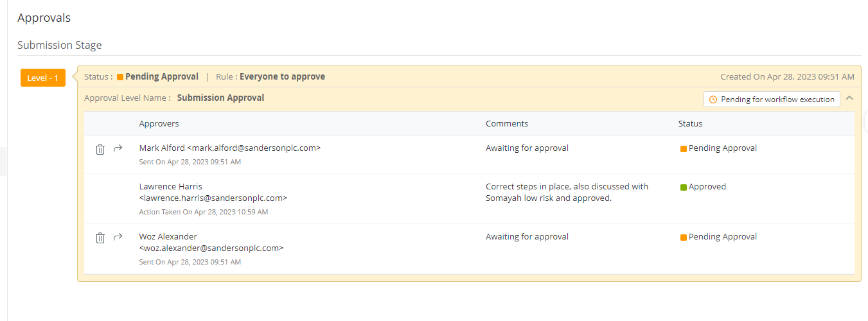The width and height of the screenshot is (868, 321).
Task: Remove Woz Alexander using trash icon
Action: (100, 238)
